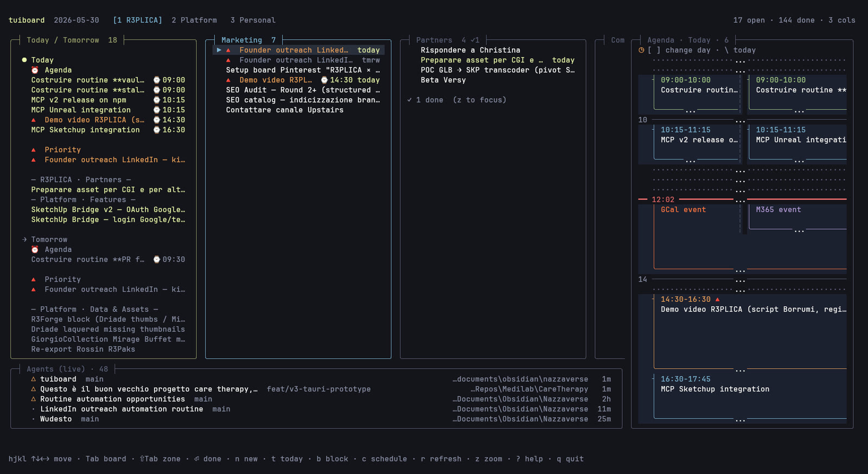
Task: Select the Partners column header
Action: tap(448, 40)
